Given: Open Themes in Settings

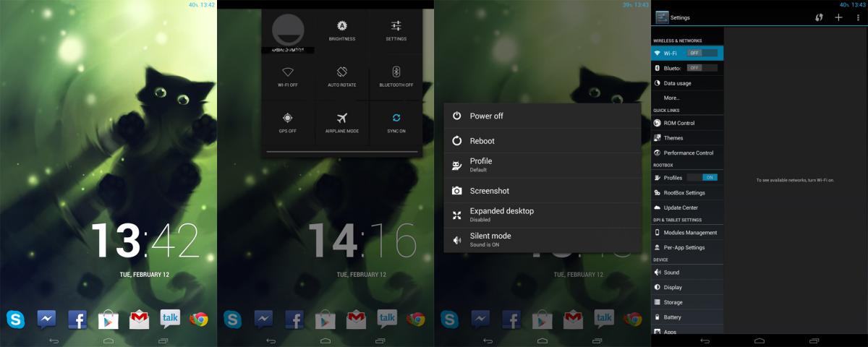Looking at the screenshot, I should (687, 138).
